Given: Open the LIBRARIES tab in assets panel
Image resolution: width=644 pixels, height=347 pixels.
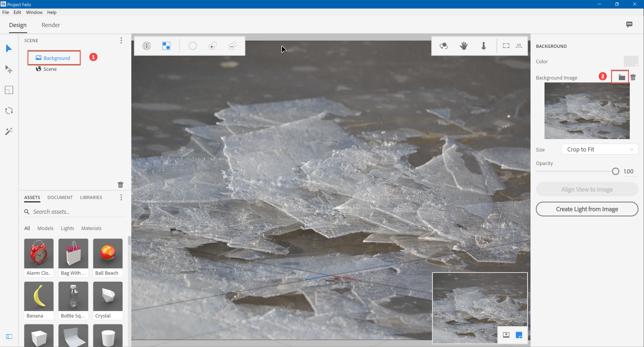Looking at the screenshot, I should point(91,197).
